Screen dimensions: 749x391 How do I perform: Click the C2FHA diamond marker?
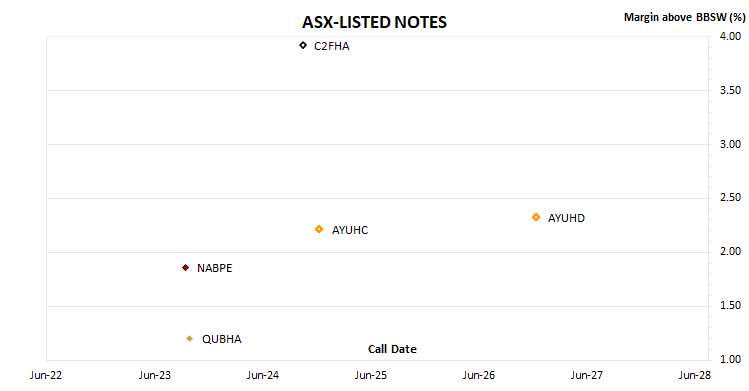coord(303,45)
